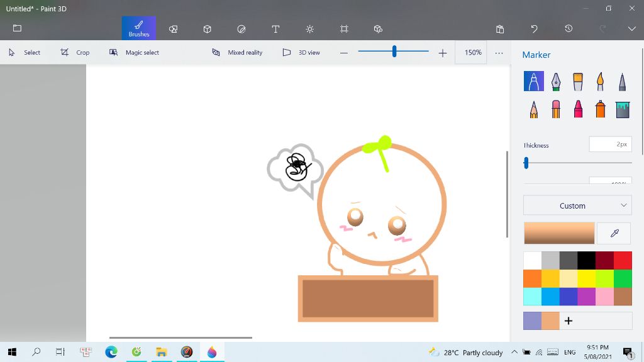Image resolution: width=644 pixels, height=362 pixels.
Task: Select the Eraser tool
Action: (556, 109)
